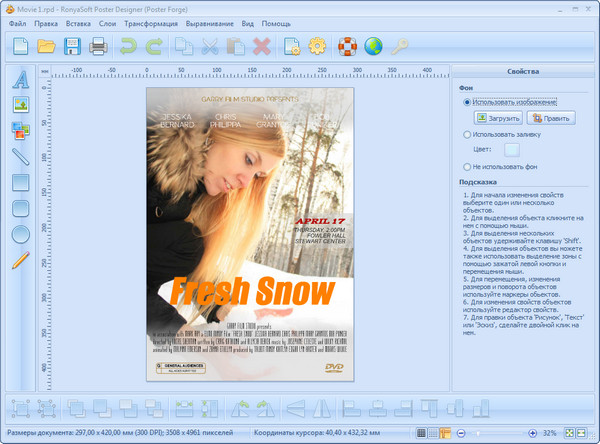Choose the Circle shape tool
The image size is (600, 444).
[x=20, y=235]
